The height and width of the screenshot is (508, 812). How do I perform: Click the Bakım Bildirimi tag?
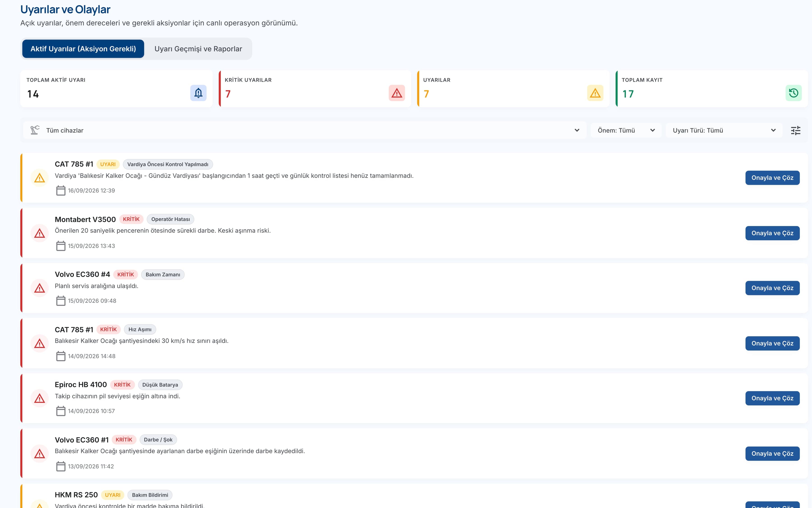[x=150, y=495]
